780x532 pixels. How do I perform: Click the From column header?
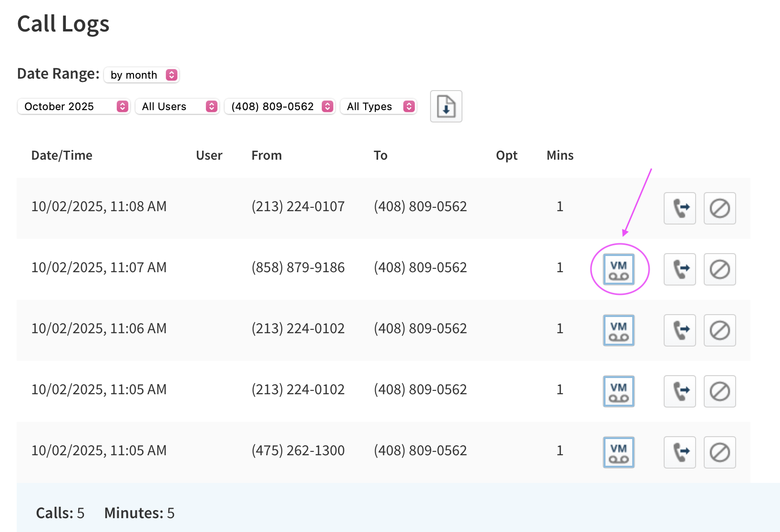[x=267, y=155]
